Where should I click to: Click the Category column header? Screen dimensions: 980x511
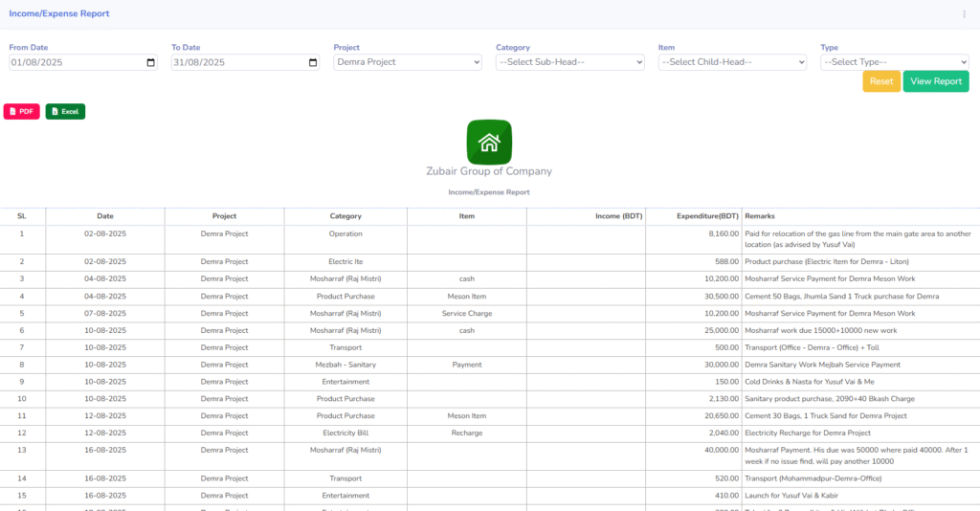click(x=345, y=216)
